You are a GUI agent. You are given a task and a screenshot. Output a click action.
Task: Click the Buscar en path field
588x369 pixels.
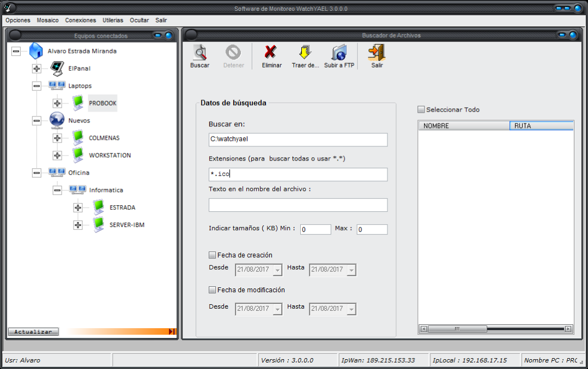click(298, 139)
